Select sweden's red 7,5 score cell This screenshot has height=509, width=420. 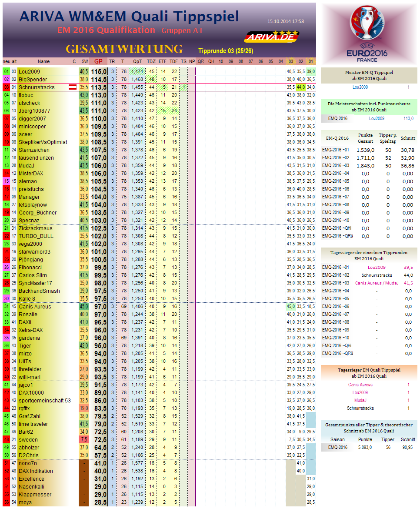[x=83, y=440]
